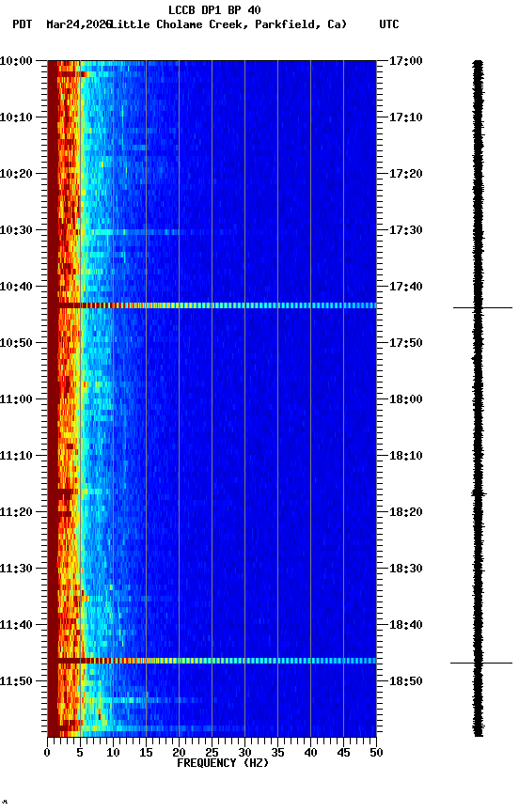Click the broadband event streak near 18:46 UTC
Screen dimensions: 519x812
point(212,662)
